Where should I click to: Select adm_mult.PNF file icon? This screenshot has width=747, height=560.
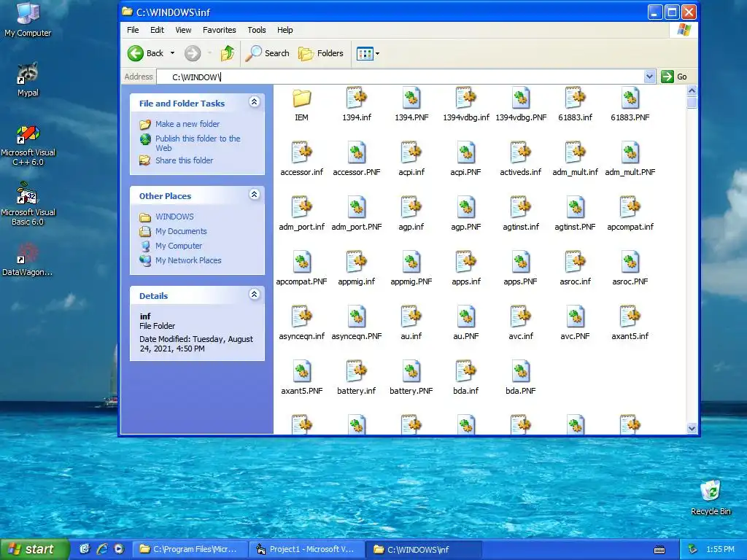[x=630, y=153]
